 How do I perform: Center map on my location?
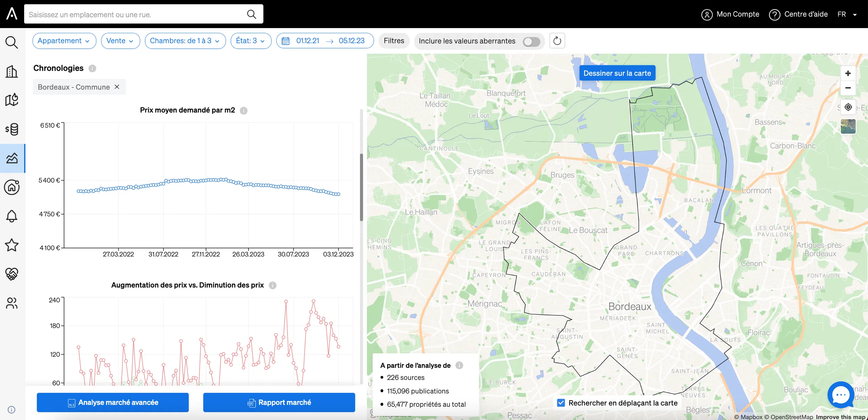pos(848,107)
